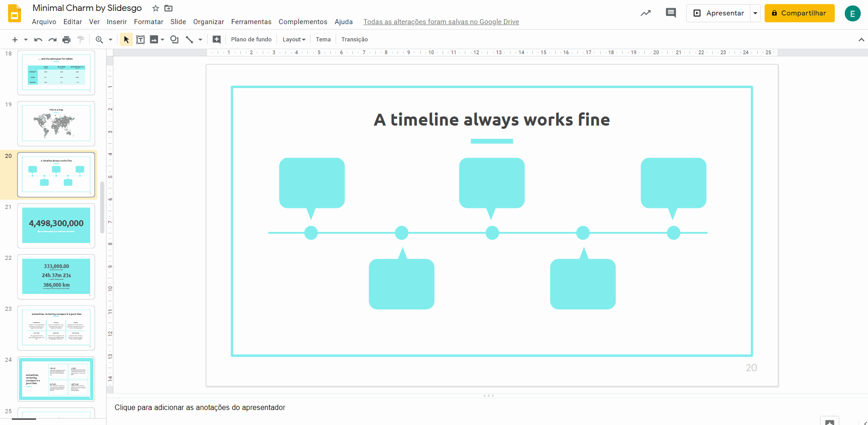The width and height of the screenshot is (868, 425).
Task: Open the line type dropdown arrow
Action: pos(200,40)
